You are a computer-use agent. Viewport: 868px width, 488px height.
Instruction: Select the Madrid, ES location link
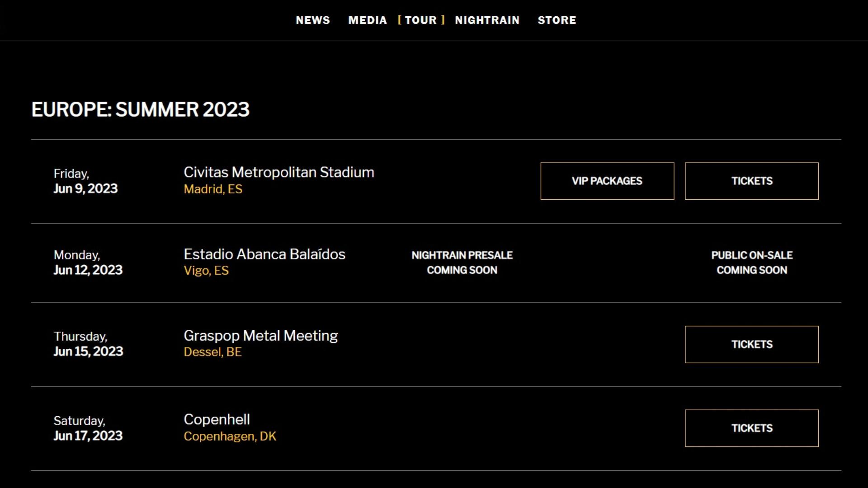coord(213,189)
